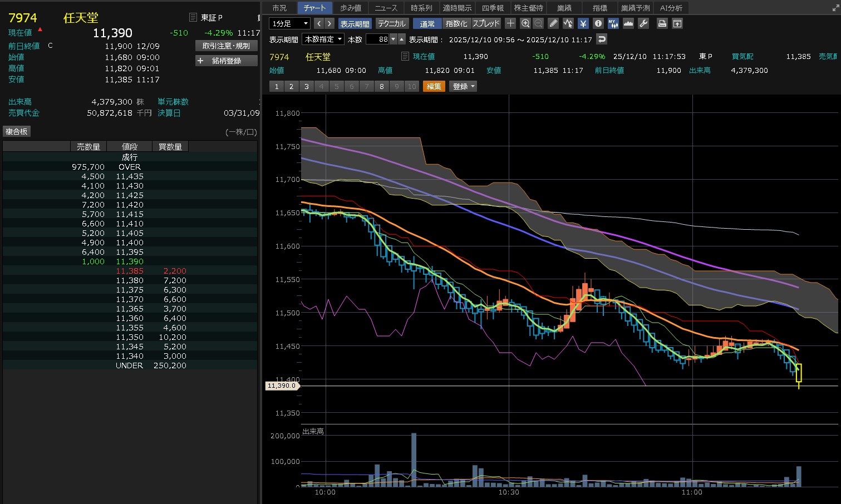This screenshot has height=504, width=841.
Task: Open the 1分足 timeframe dropdown
Action: pyautogui.click(x=289, y=23)
